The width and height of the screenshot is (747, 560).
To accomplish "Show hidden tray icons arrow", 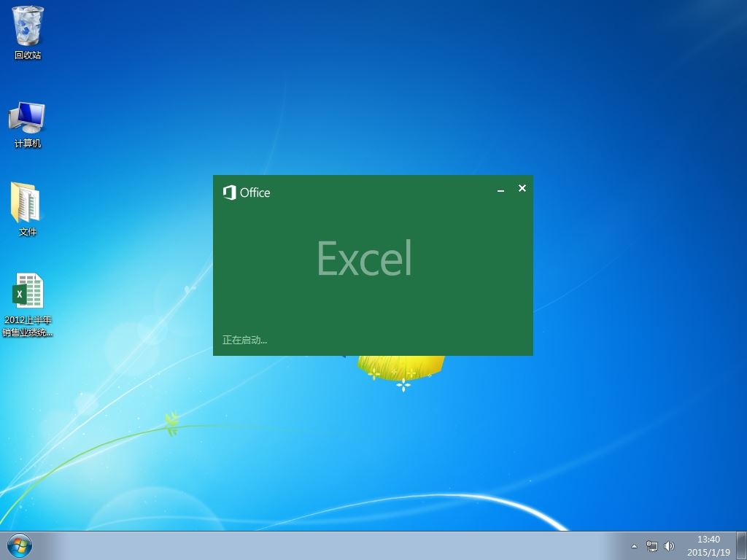I will point(634,546).
